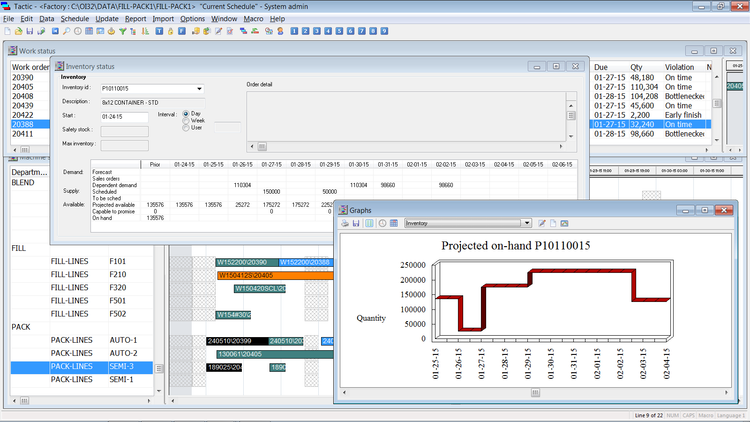Select the Day interval radio button
750x422 pixels.
pyautogui.click(x=185, y=114)
